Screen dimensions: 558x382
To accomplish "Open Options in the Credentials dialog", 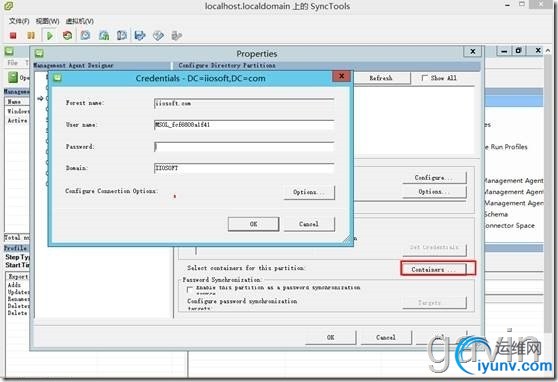I will 309,192.
